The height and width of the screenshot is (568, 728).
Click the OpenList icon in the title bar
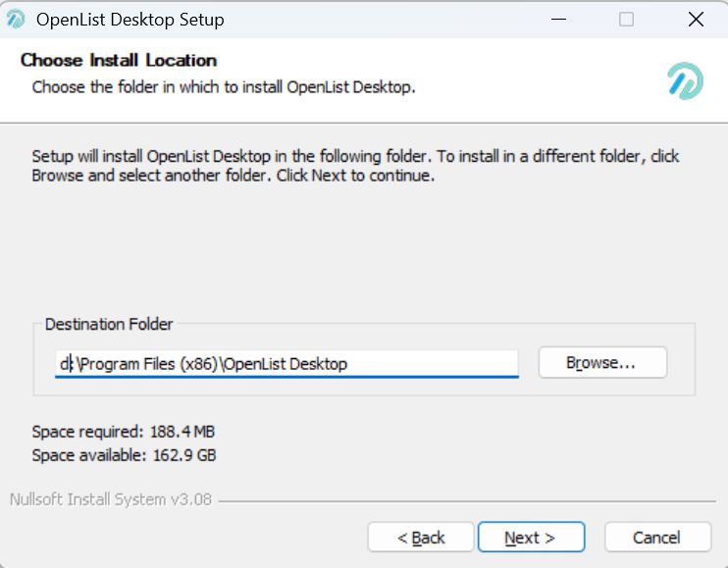16,20
